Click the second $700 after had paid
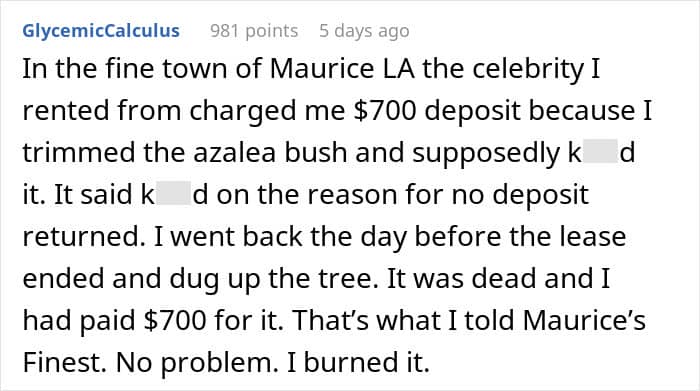Image resolution: width=700 pixels, height=391 pixels. click(175, 320)
